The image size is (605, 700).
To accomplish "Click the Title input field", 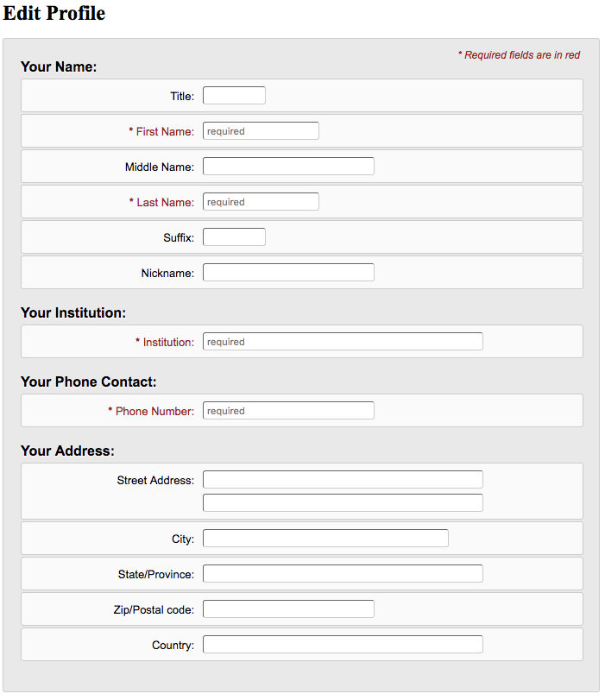I will coord(234,96).
